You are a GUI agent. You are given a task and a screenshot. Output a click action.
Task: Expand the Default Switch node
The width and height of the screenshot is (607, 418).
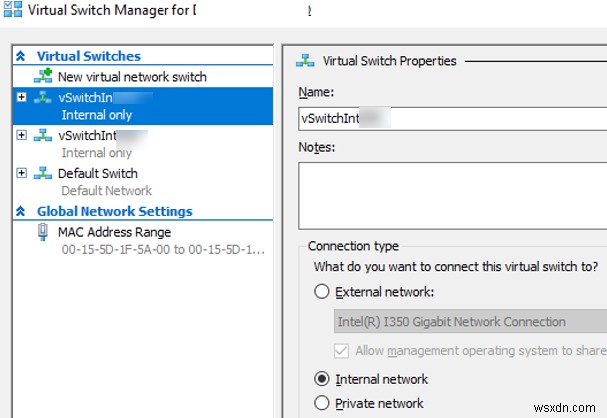tap(22, 173)
